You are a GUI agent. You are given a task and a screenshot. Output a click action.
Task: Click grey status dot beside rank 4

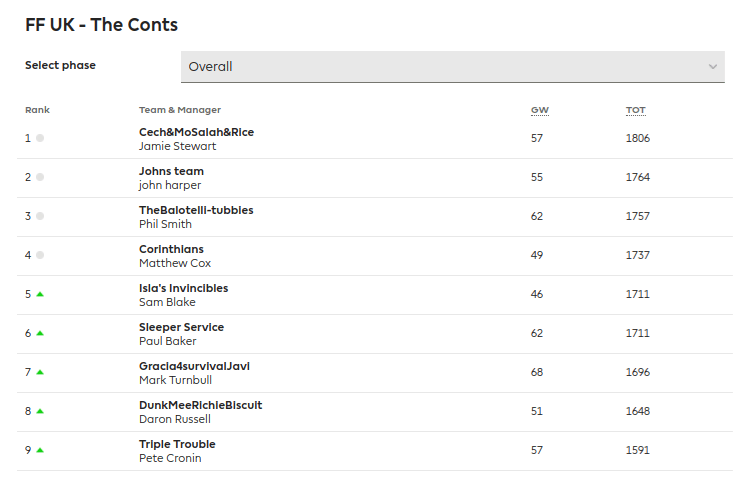coord(40,255)
